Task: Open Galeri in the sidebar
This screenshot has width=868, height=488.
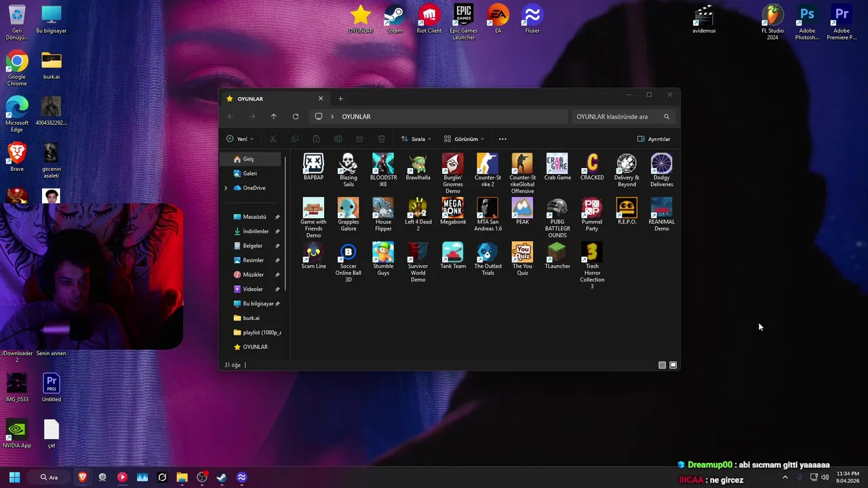Action: tap(252, 174)
